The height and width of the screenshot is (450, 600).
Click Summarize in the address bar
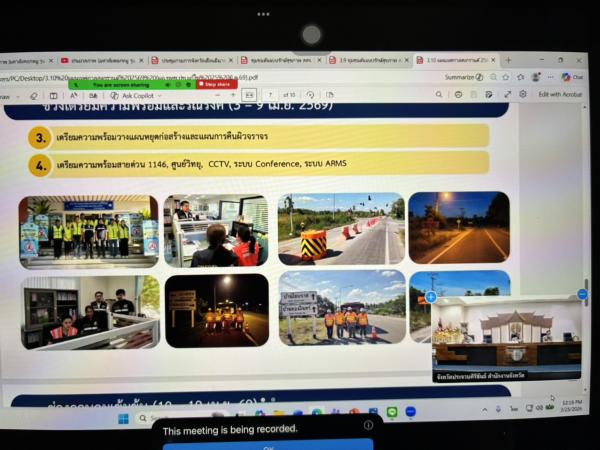pyautogui.click(x=460, y=77)
